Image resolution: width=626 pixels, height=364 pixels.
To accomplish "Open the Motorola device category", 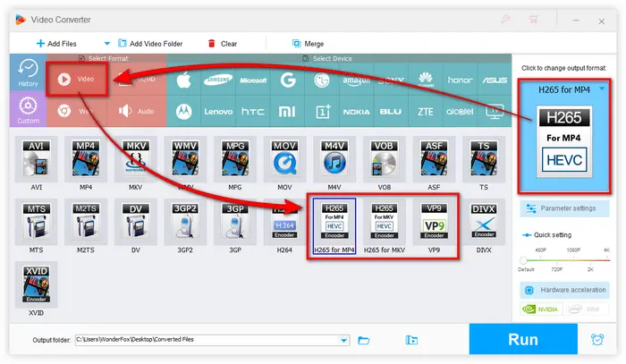I will 183,112.
